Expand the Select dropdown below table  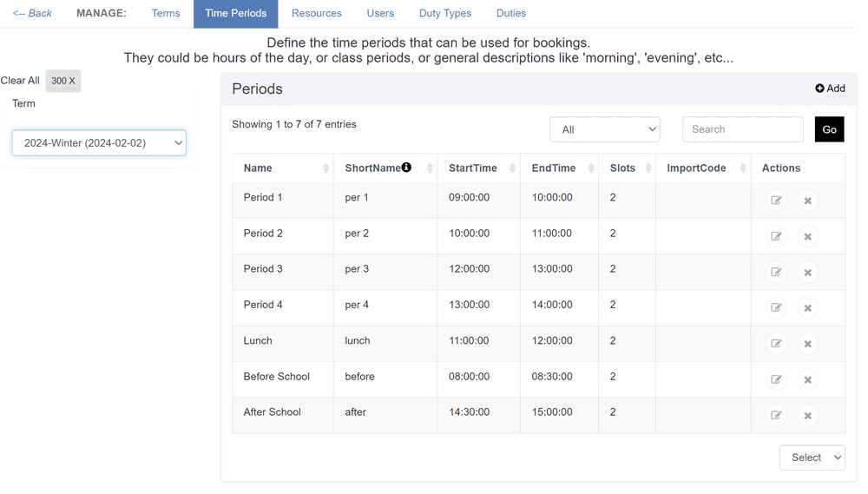click(x=812, y=458)
